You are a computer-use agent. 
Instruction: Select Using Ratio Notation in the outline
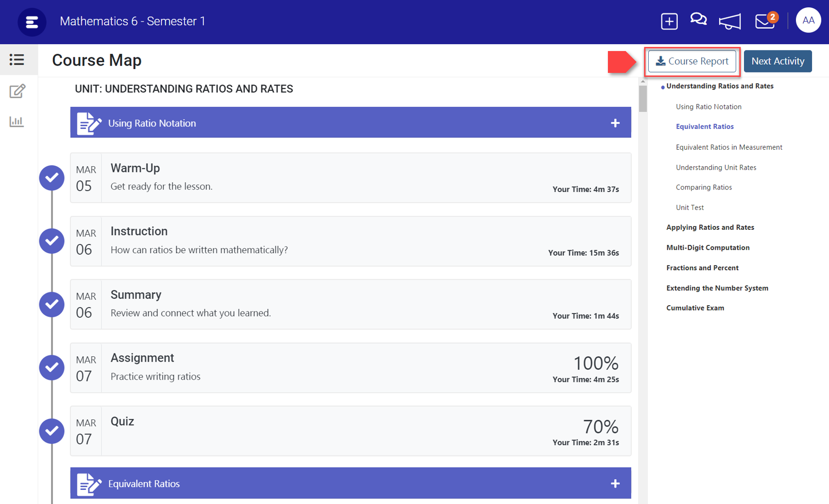pos(708,107)
